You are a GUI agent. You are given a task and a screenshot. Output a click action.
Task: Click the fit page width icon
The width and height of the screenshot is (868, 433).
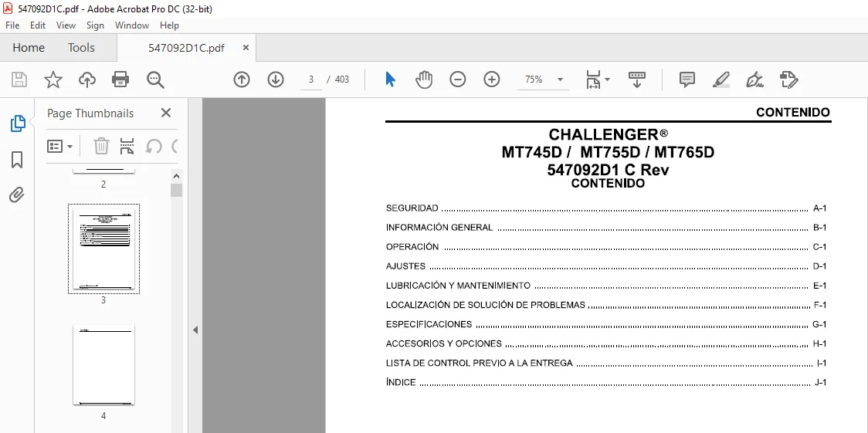pos(593,79)
